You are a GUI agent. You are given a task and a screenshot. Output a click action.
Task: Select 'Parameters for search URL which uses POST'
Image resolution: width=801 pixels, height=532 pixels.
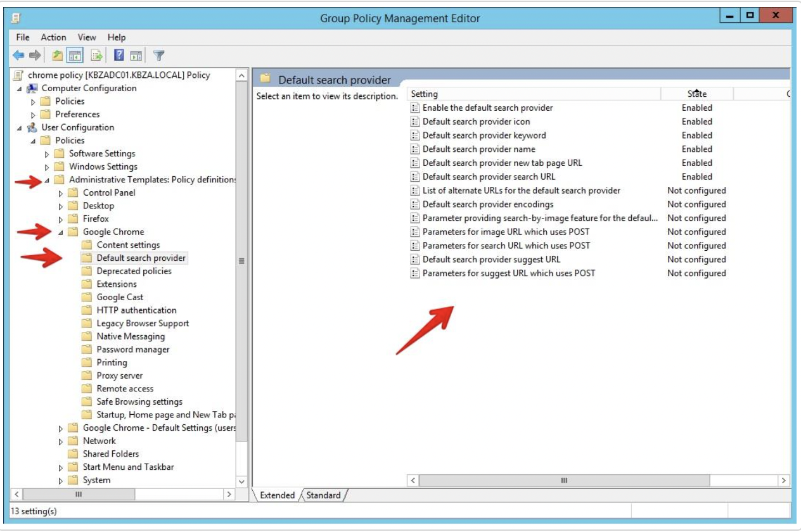[x=506, y=246]
